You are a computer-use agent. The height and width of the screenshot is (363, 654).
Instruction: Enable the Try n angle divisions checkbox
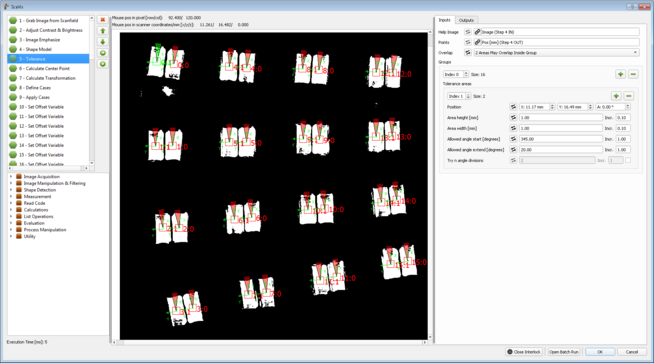pyautogui.click(x=628, y=160)
